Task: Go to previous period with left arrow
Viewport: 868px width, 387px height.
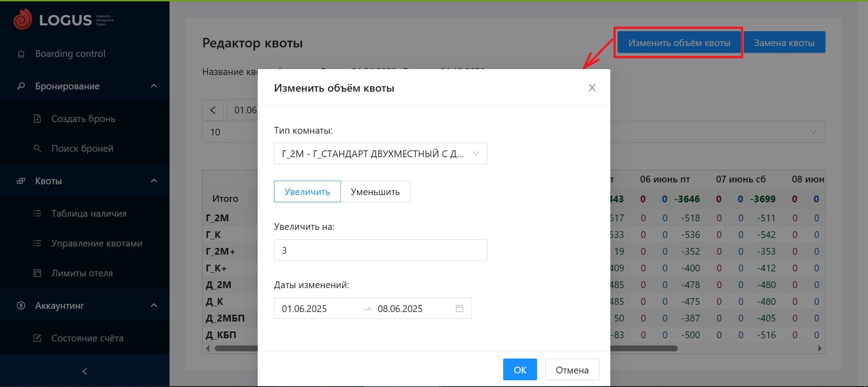Action: 213,110
